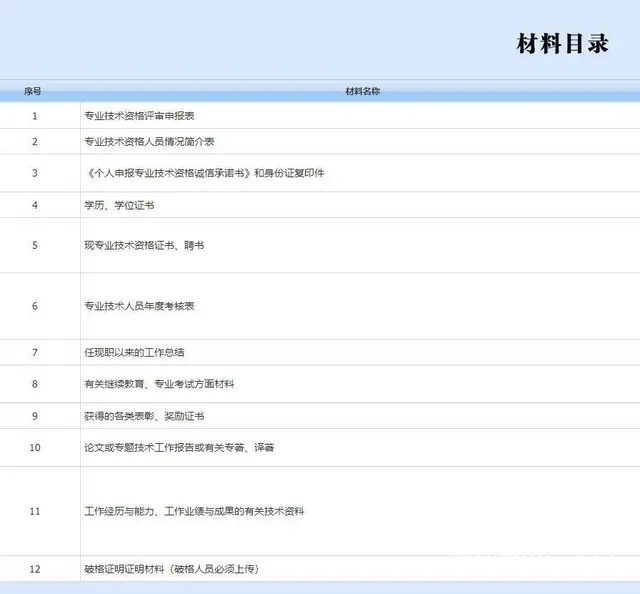640x594 pixels.
Task: Click the 序号 column header
Action: 33,91
